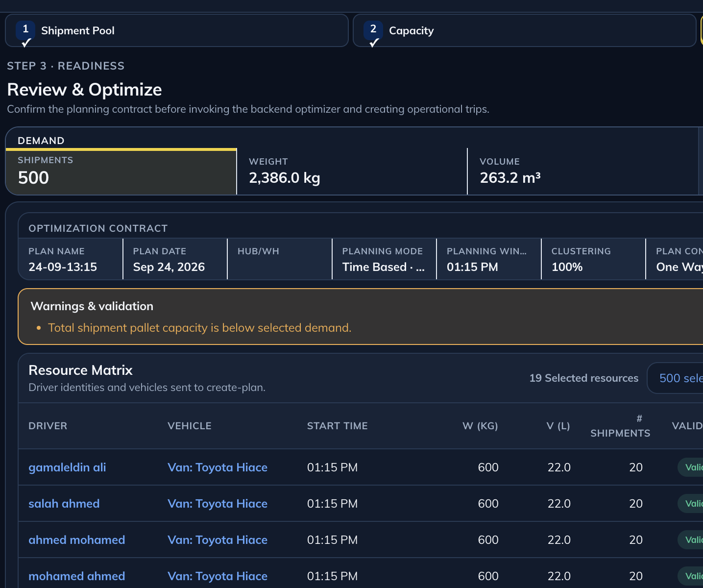The width and height of the screenshot is (703, 588).
Task: Click the empty Hub/WH cell
Action: coord(280,259)
